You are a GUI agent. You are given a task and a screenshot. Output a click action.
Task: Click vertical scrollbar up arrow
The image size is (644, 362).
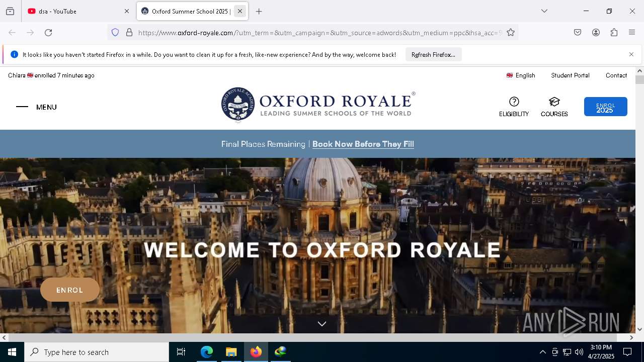[639, 71]
